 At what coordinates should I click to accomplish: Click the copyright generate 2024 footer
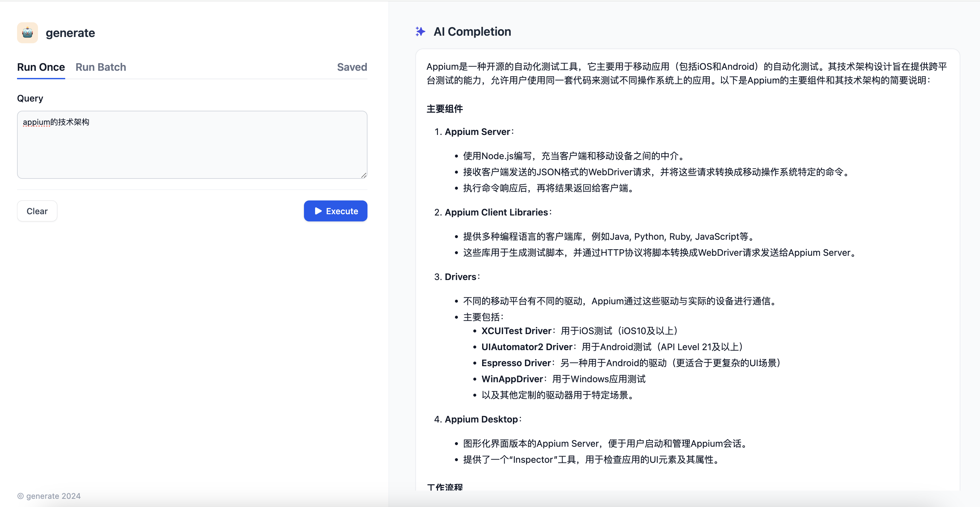(x=49, y=496)
